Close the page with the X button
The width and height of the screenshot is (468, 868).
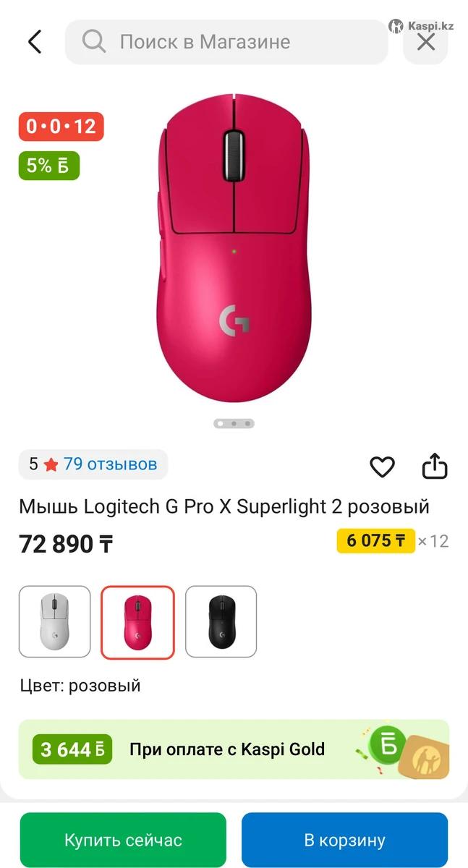click(x=426, y=42)
